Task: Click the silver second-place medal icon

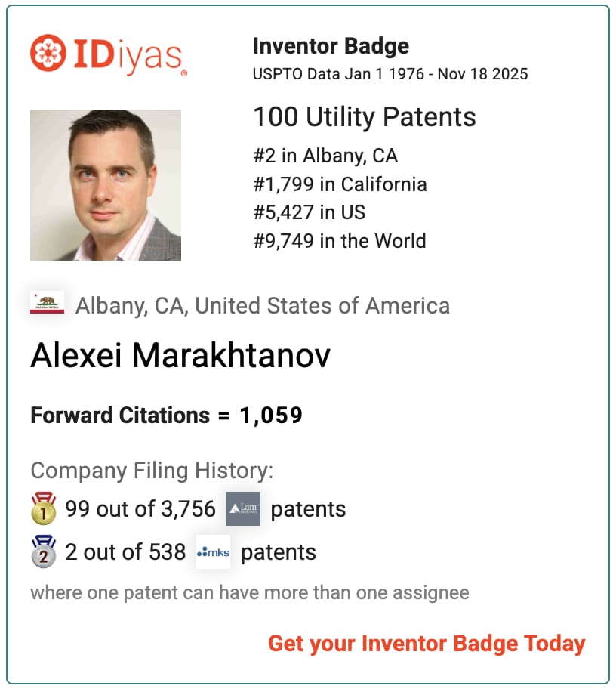Action: [x=43, y=551]
